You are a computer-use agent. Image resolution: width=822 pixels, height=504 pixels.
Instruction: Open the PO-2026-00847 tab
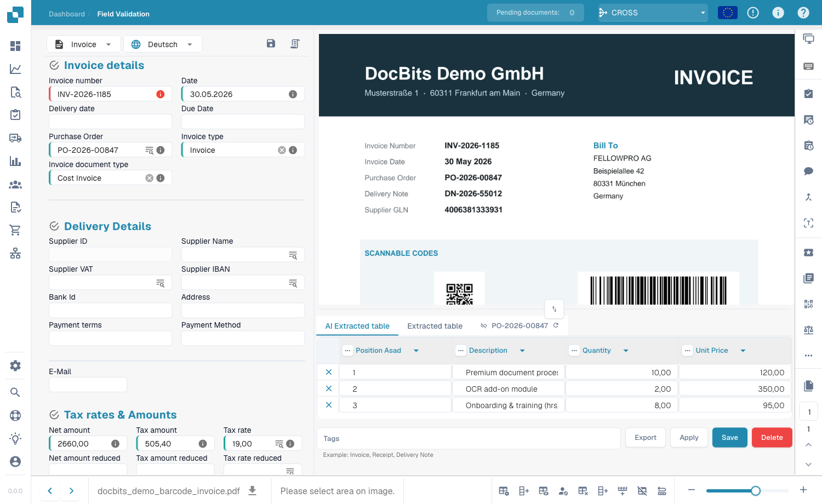click(520, 326)
